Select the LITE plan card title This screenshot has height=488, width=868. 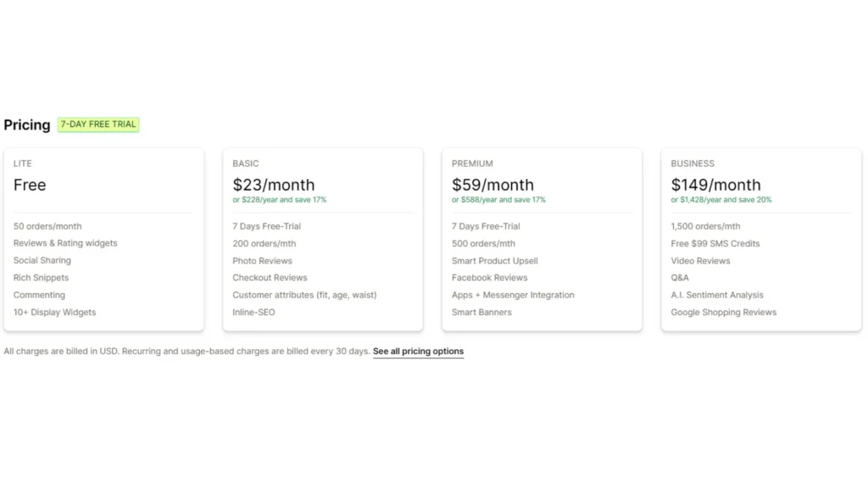point(23,164)
